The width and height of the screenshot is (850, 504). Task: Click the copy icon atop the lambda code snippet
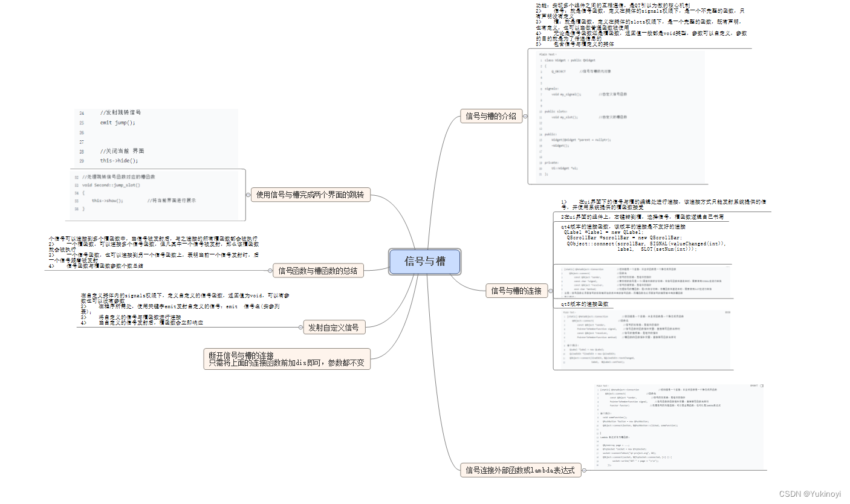point(762,385)
